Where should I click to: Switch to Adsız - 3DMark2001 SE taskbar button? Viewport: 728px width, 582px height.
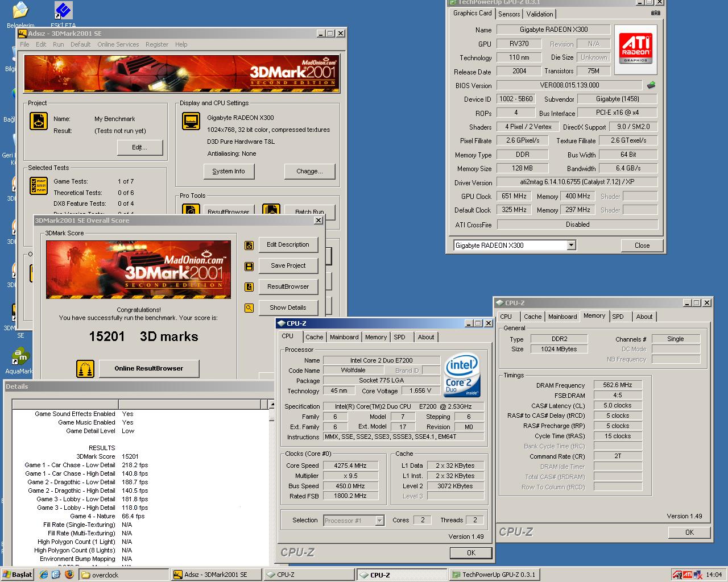[x=217, y=575]
